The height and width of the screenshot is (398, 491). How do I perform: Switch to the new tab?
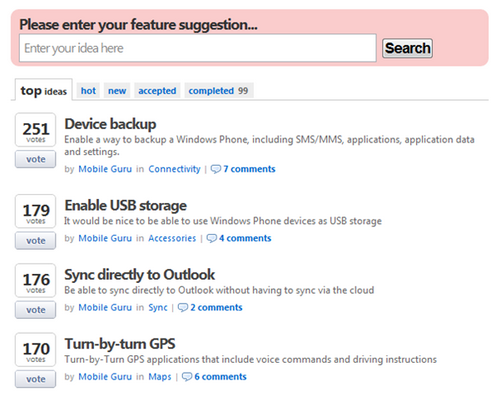(117, 91)
